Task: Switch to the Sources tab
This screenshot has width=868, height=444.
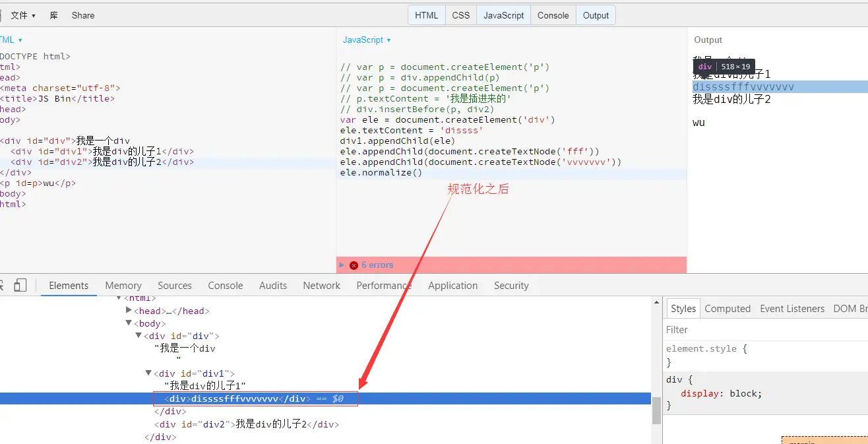Action: click(x=175, y=286)
